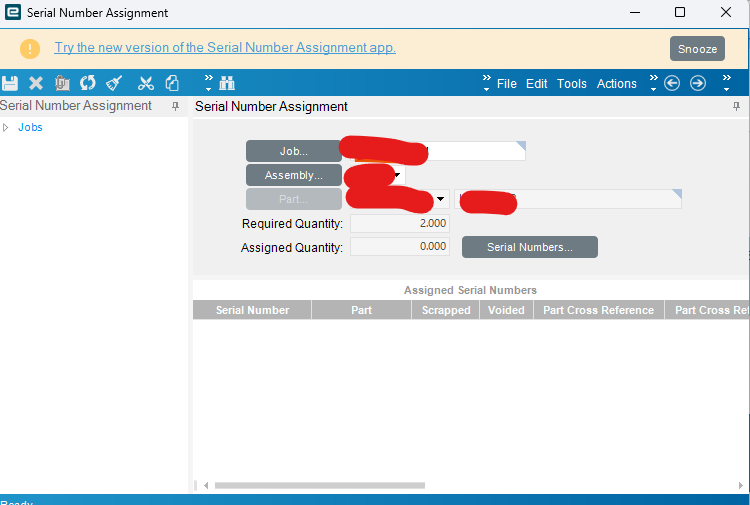Open the Edit menu
750x505 pixels.
537,84
